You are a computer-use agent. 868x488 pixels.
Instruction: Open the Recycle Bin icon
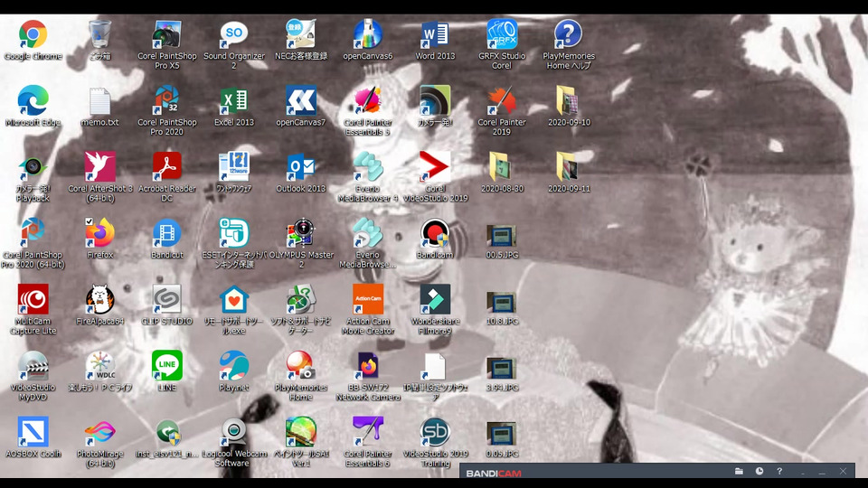click(99, 34)
